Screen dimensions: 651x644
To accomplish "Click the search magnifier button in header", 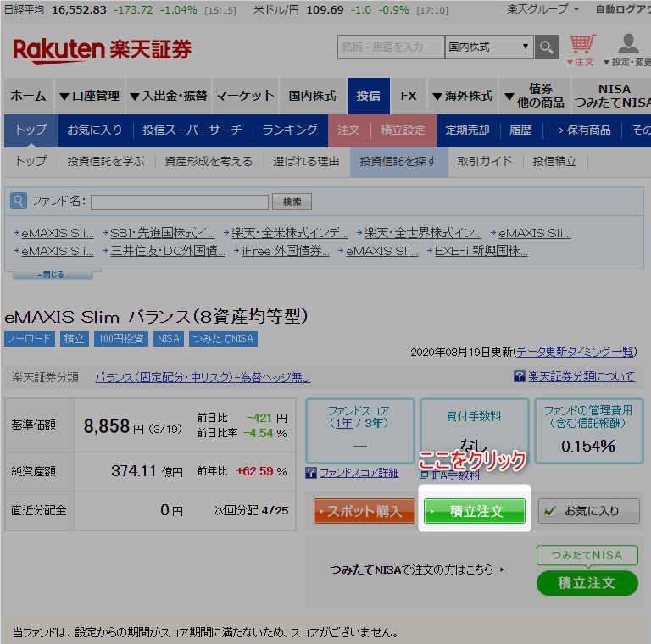I will pos(547,47).
